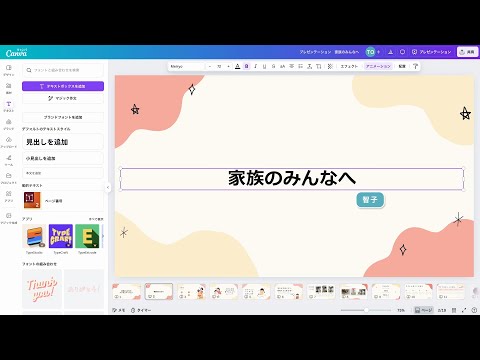480x360 pixels.
Task: Open the Draw tools sidebar panel
Action: [9, 160]
